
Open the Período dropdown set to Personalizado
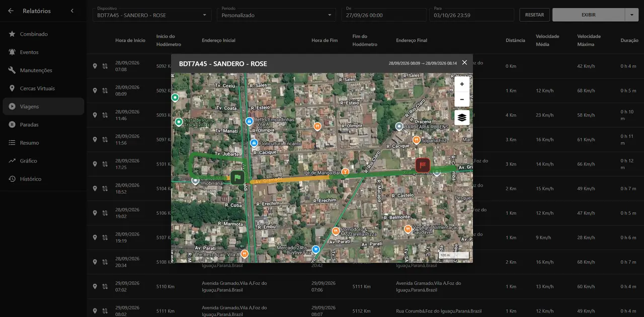[x=276, y=15]
